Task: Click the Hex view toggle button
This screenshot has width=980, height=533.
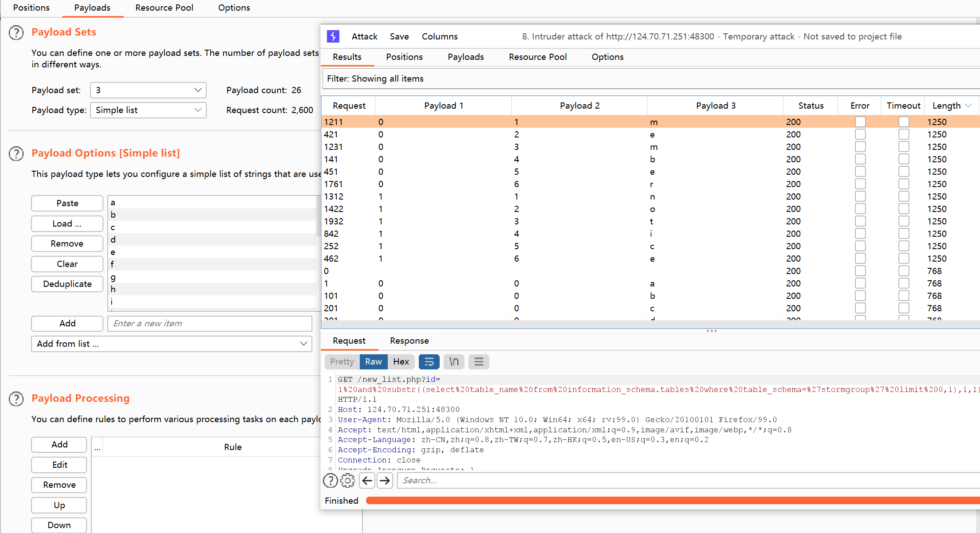Action: coord(401,361)
